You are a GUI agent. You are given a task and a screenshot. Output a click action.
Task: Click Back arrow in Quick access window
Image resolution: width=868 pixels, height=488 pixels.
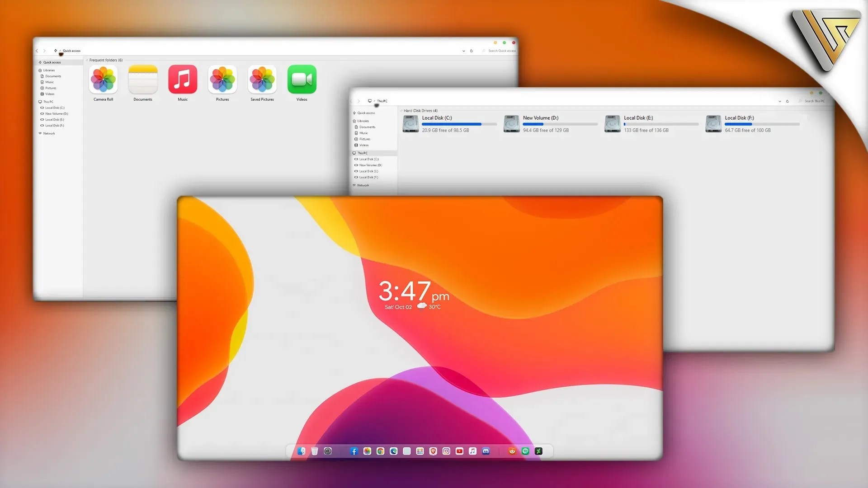point(37,51)
